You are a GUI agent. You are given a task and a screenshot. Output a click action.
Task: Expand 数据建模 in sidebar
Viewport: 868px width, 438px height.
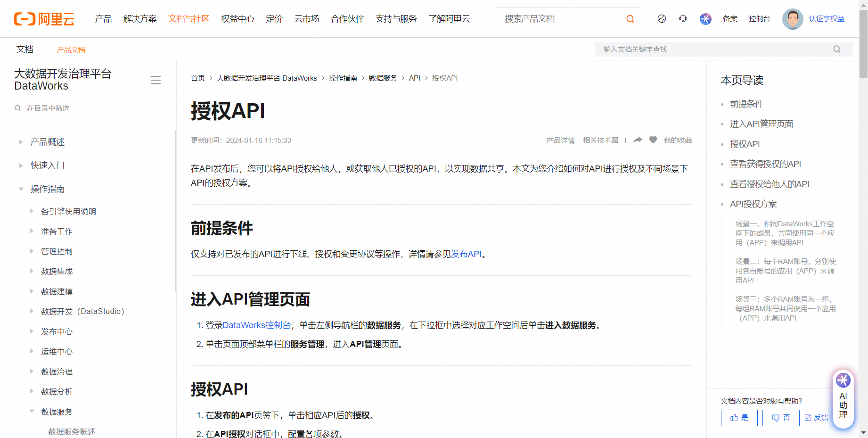[x=32, y=291]
